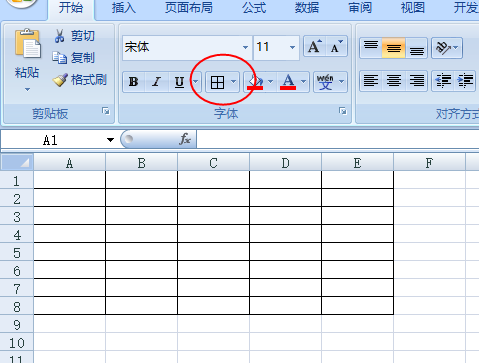This screenshot has width=479, height=363.
Task: Select the Format Painter (格式刷) brush
Action: coord(80,80)
